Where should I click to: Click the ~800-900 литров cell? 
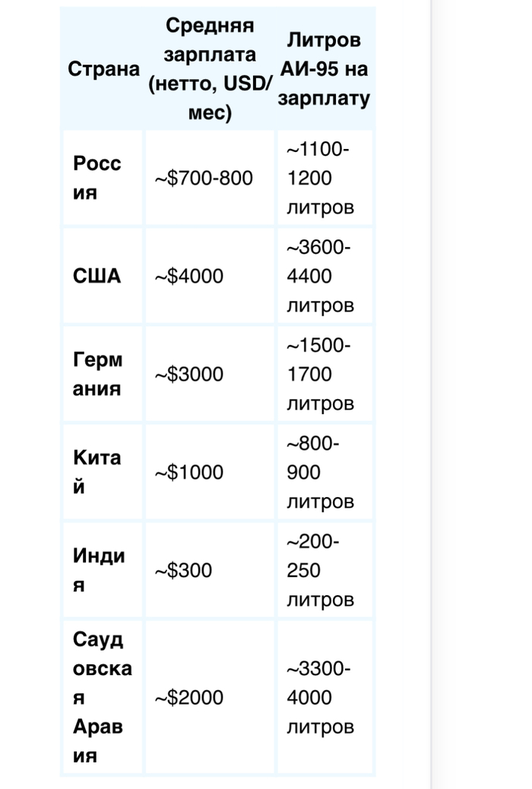(320, 472)
